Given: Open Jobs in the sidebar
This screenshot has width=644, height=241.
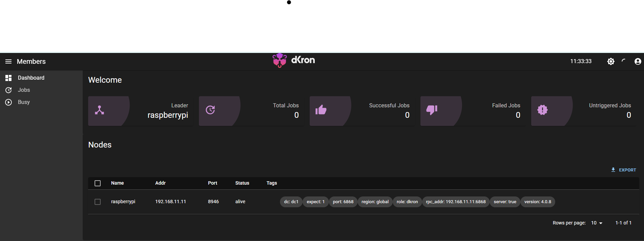Looking at the screenshot, I should pyautogui.click(x=24, y=90).
